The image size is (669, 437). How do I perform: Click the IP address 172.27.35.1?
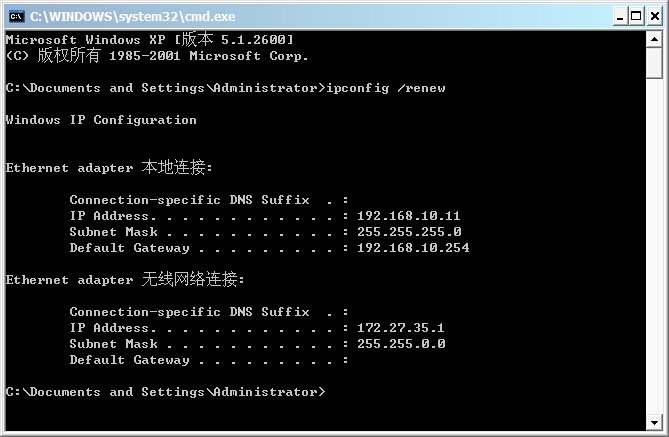400,328
